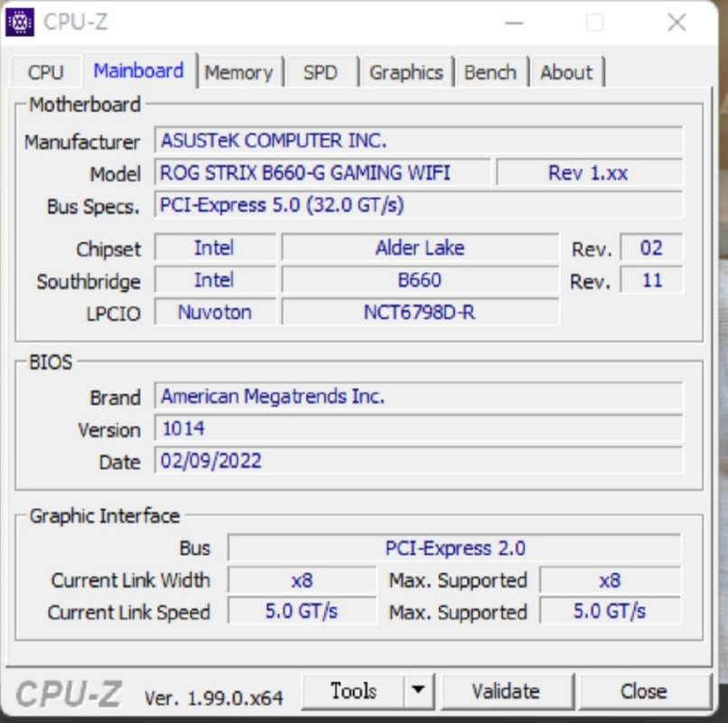Click BIOS version 1014 field
Image resolution: width=728 pixels, height=723 pixels.
coord(418,428)
